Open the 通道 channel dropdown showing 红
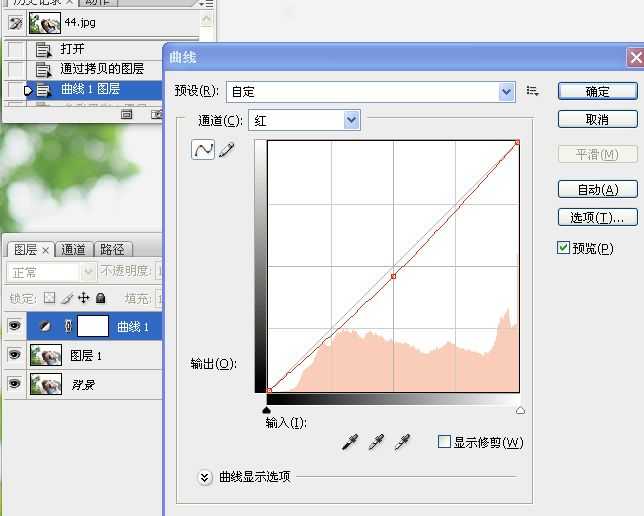Viewport: 644px width, 516px height. point(352,120)
